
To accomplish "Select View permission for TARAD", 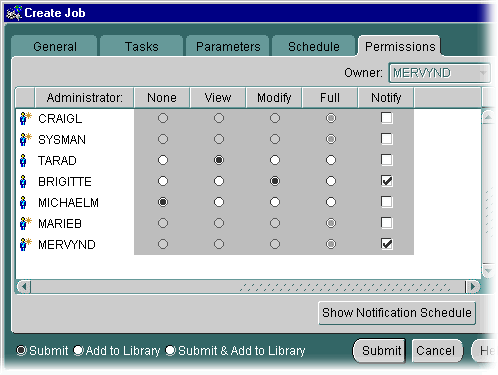I will coord(219,160).
